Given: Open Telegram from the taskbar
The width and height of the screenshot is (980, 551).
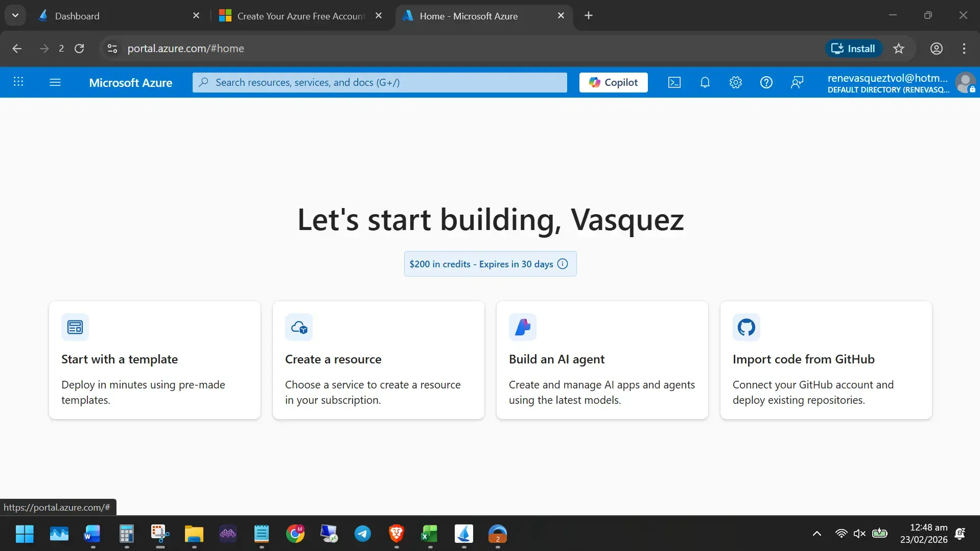Looking at the screenshot, I should (x=363, y=534).
